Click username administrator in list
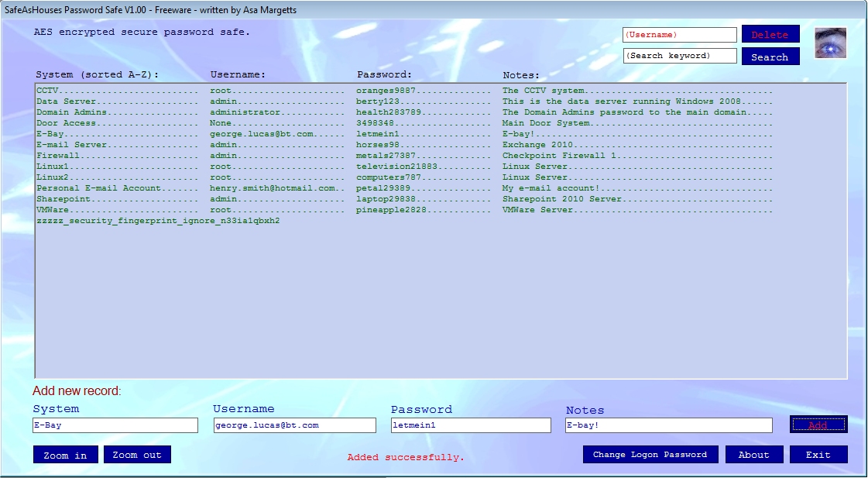This screenshot has width=868, height=478. (245, 112)
